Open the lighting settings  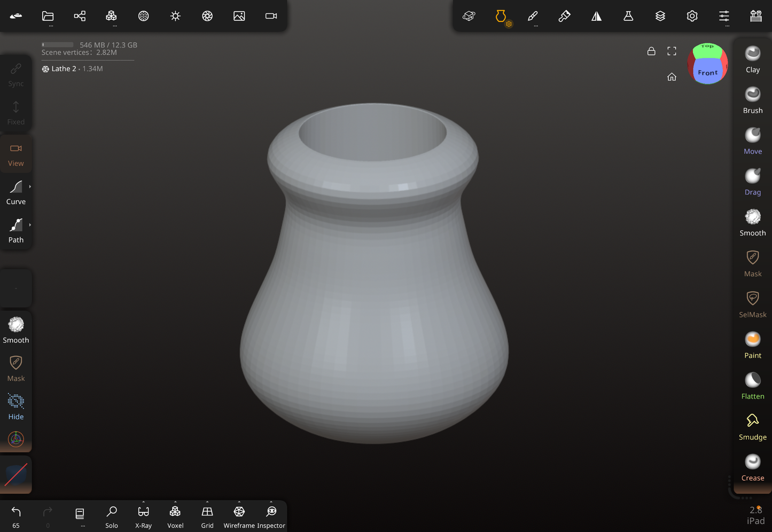coord(175,16)
